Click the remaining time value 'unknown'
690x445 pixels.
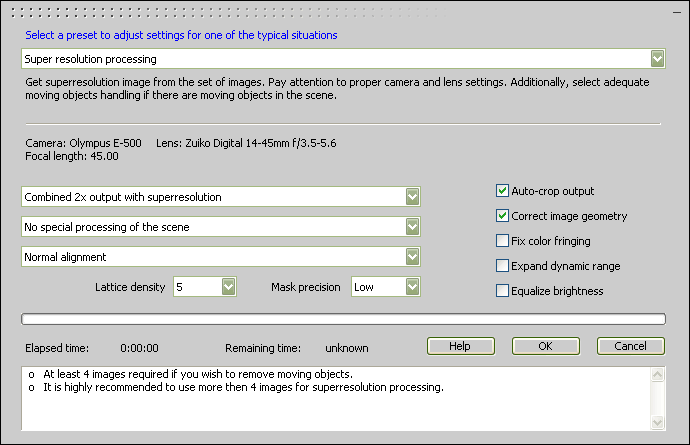click(x=347, y=348)
